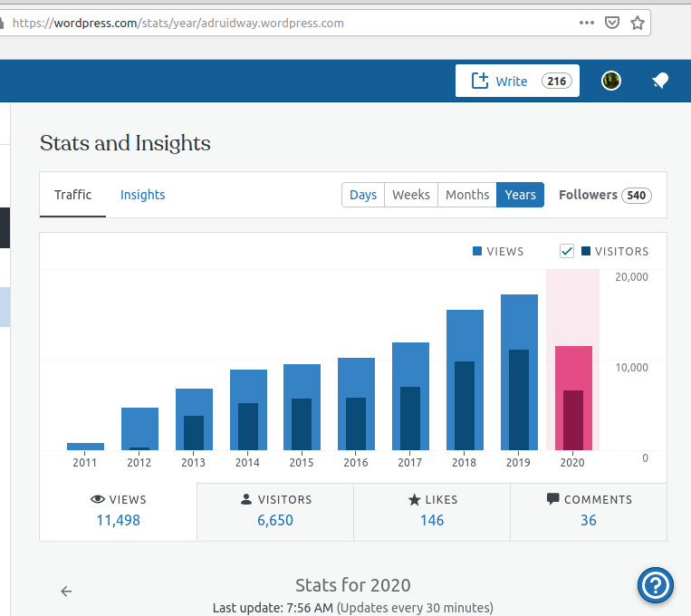Select the Traffic tab
The image size is (691, 616).
tap(72, 195)
